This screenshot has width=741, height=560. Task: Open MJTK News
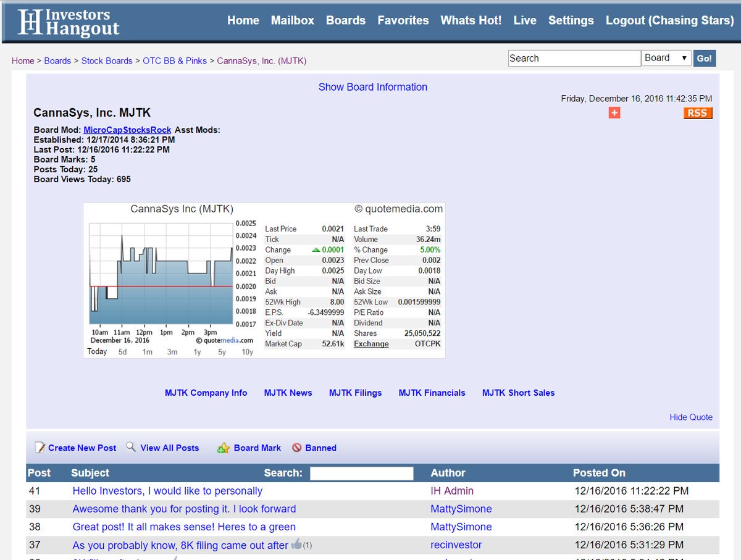click(288, 393)
